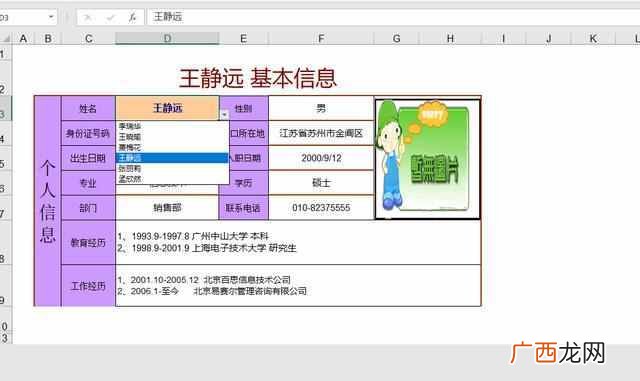
Task: Click the vertical 个人信息 merged cell
Action: pos(48,201)
